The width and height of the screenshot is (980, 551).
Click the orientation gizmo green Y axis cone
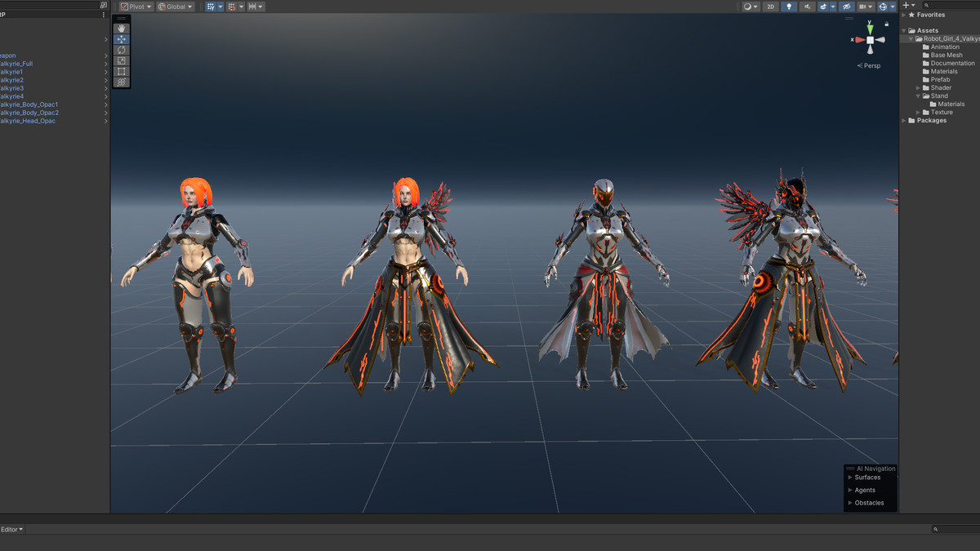coord(871,29)
